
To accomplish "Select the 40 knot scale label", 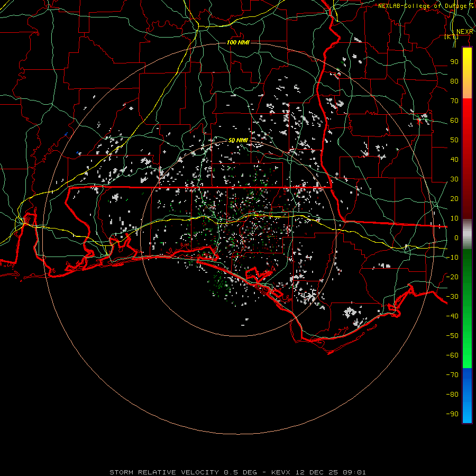I will 454,159.
